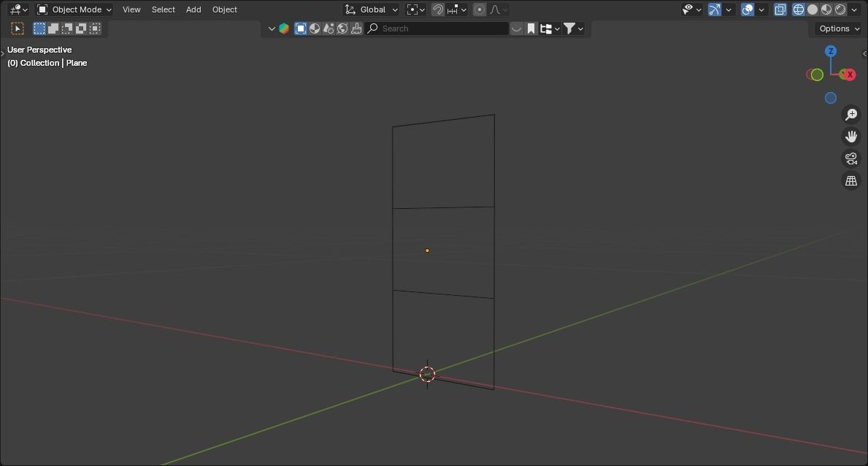868x466 pixels.
Task: Choose set new selection mode
Action: click(39, 28)
